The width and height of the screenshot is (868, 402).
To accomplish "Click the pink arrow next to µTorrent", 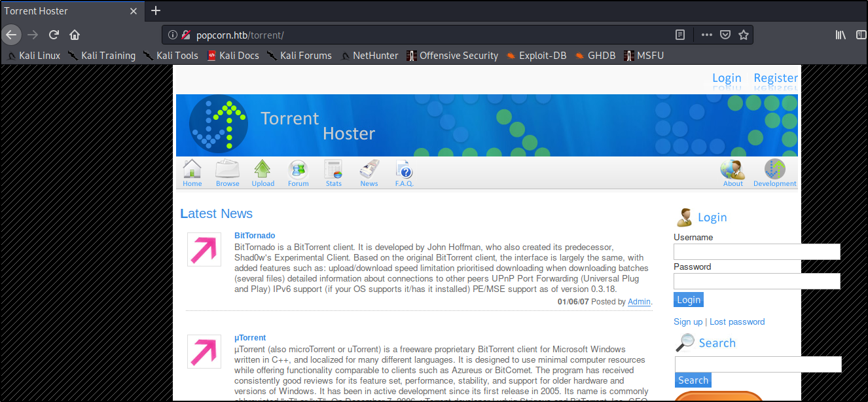I will point(204,352).
